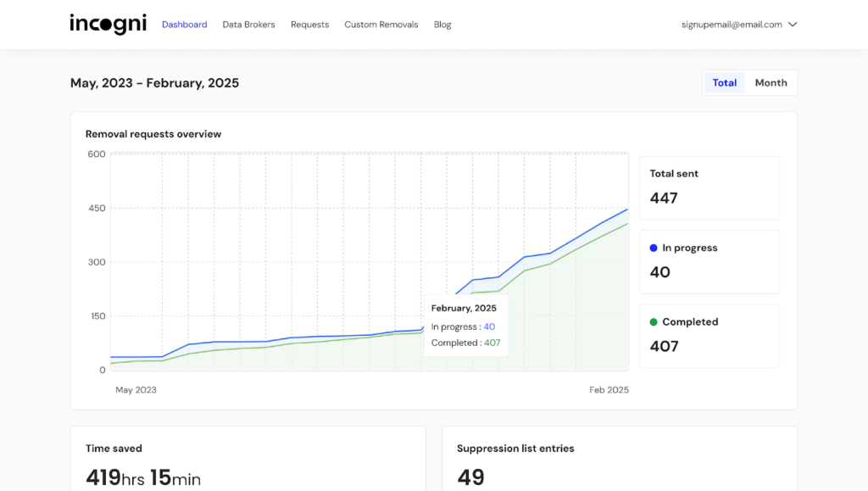Navigate to the Data Brokers section
The image size is (868, 491).
[x=248, y=25]
